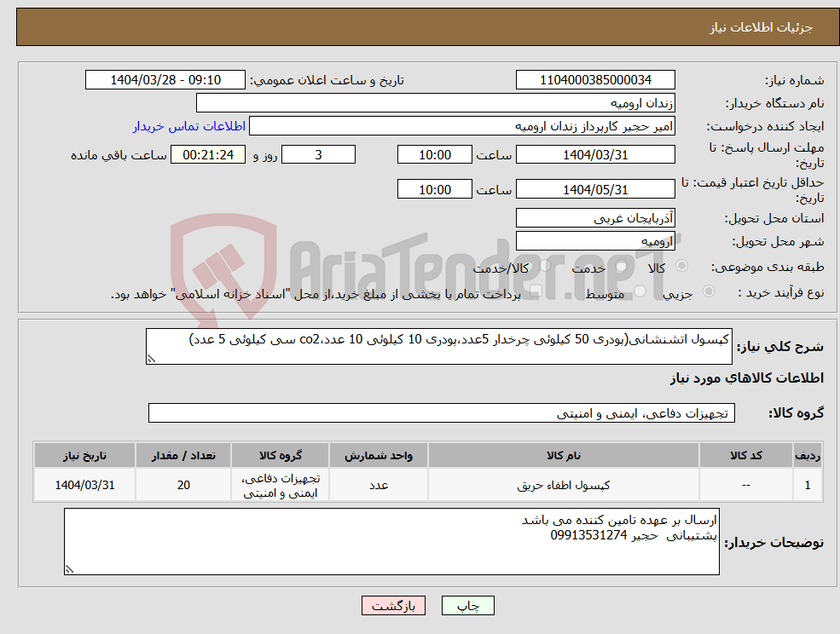The image size is (840, 634).
Task: Click the ردیف column header
Action: [x=808, y=455]
